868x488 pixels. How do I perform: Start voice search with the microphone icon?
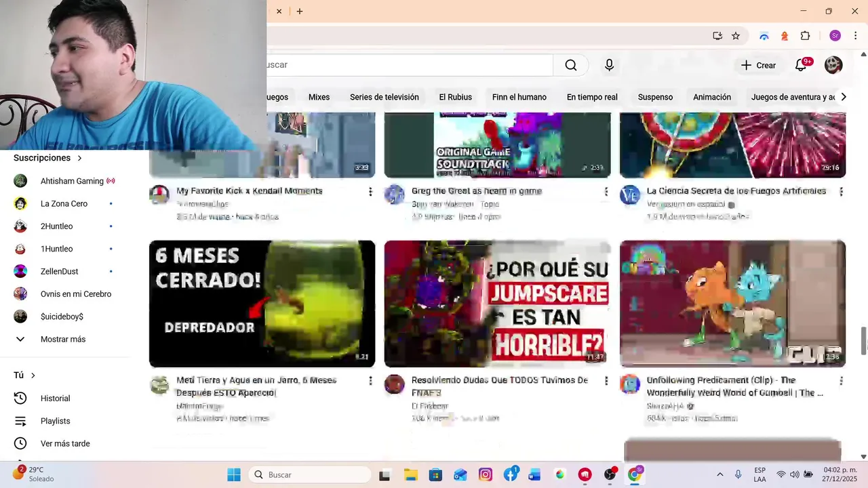point(609,65)
